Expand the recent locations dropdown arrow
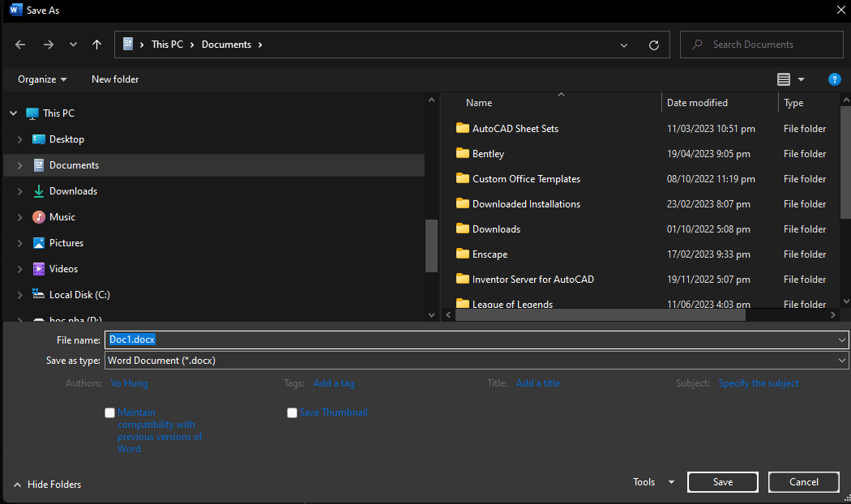Screen dimensions: 851x504 click(x=73, y=45)
